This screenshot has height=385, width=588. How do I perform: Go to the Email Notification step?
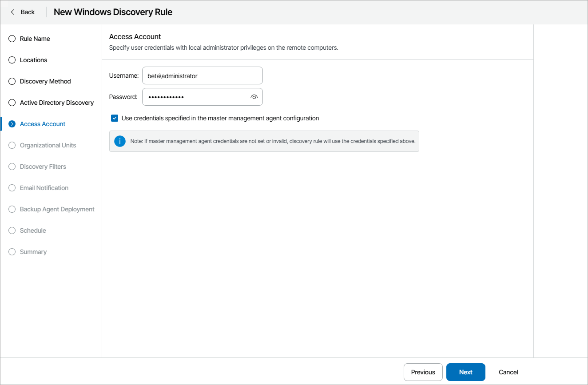pyautogui.click(x=12, y=188)
